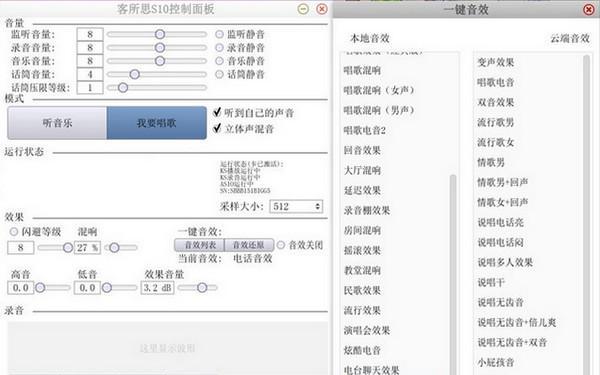Image resolution: width=600 pixels, height=375 pixels.
Task: Select 变声效果 cloud effect
Action: [496, 62]
